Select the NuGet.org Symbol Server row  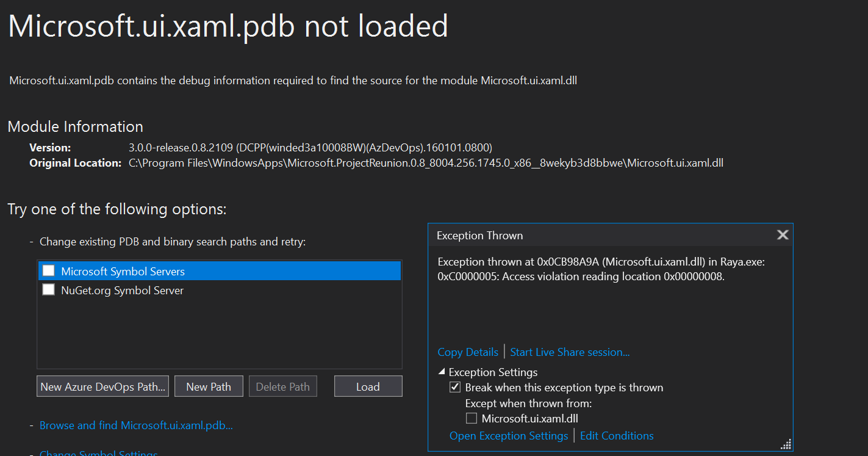pyautogui.click(x=220, y=290)
